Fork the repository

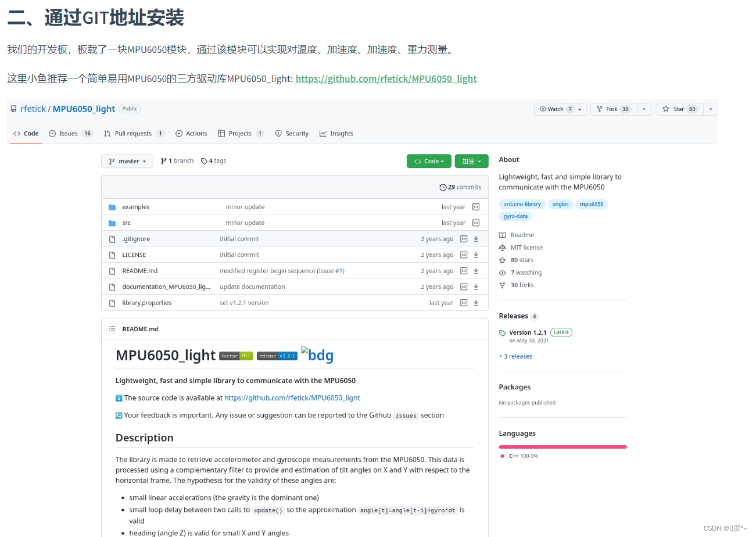coord(613,109)
